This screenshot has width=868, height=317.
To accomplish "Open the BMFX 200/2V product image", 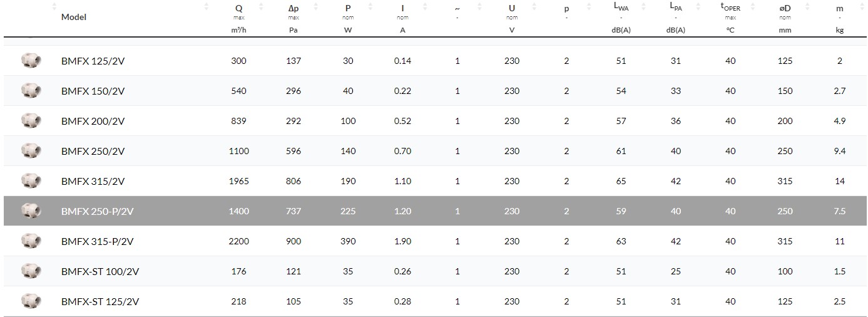I will (x=31, y=121).
